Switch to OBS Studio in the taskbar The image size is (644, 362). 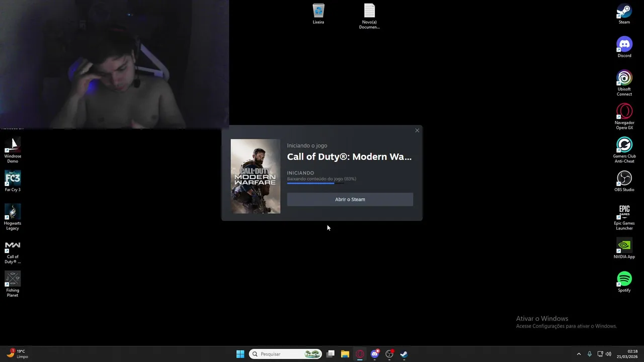pos(389,354)
